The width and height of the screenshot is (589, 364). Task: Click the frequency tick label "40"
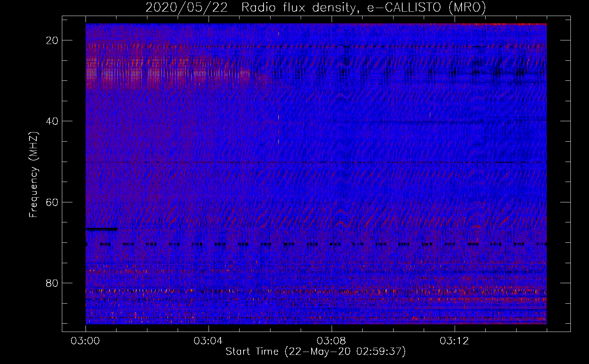coord(52,121)
